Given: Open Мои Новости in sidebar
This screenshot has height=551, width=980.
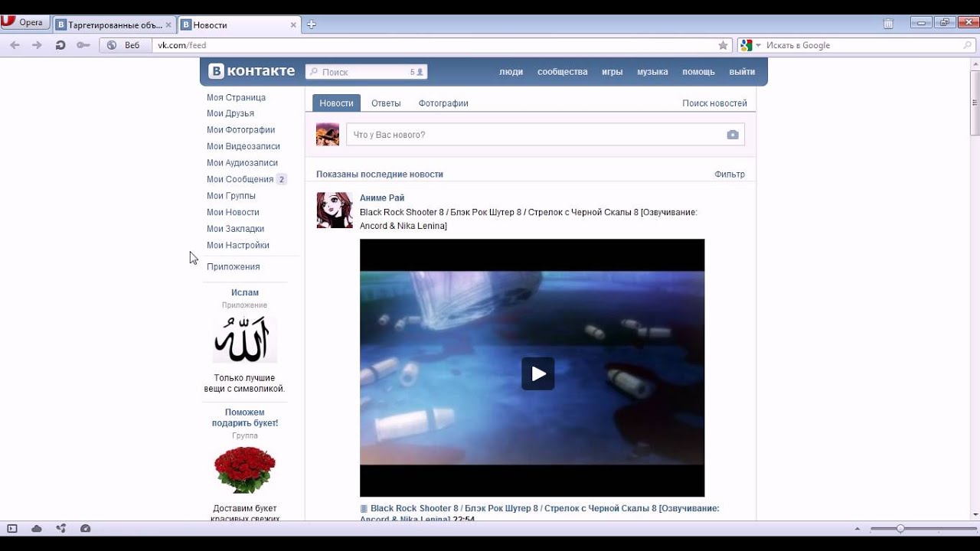Looking at the screenshot, I should pyautogui.click(x=233, y=212).
